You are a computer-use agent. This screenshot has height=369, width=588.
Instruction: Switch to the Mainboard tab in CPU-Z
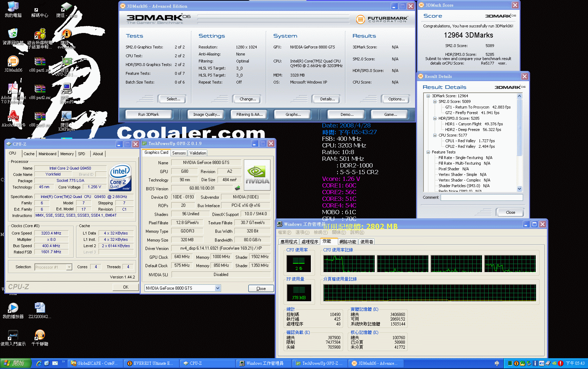(x=47, y=154)
